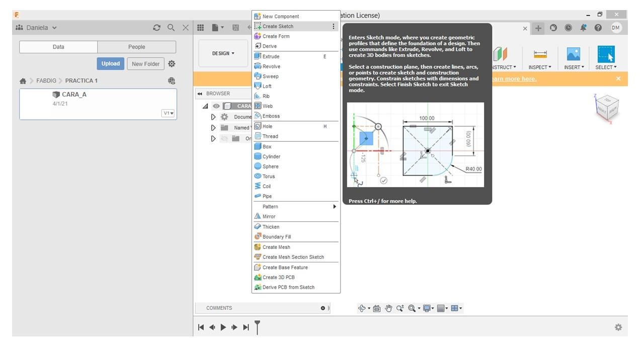Open a new design tab
Viewport: 644px width, 362px height.
coord(538,28)
